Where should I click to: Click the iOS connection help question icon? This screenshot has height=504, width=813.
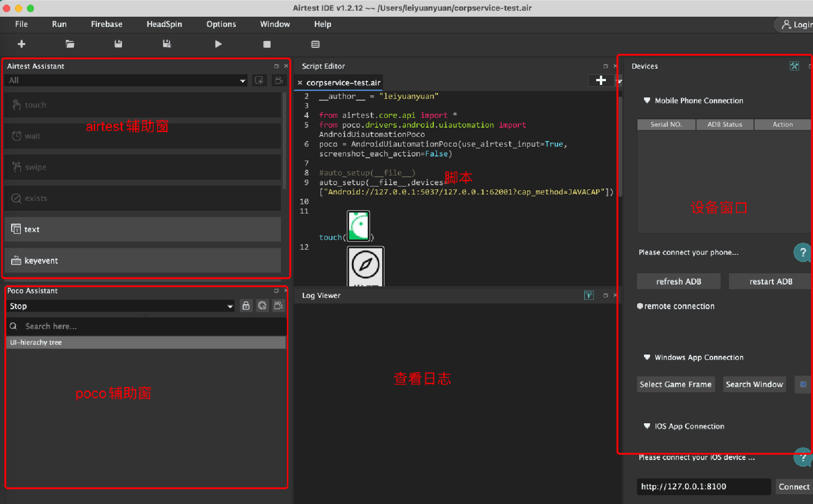click(803, 457)
